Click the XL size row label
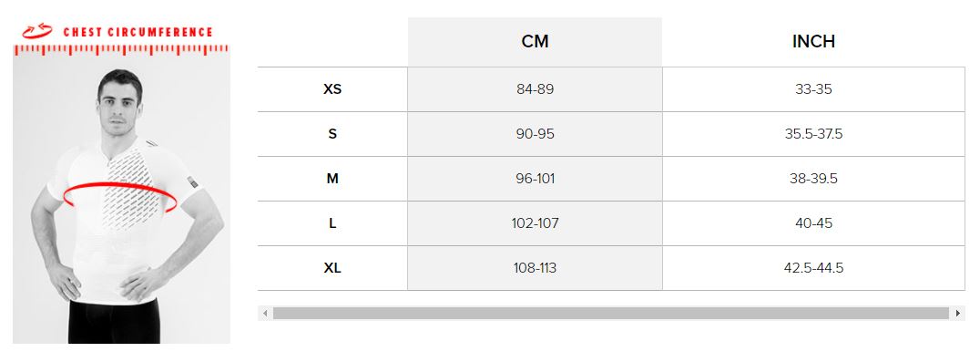The image size is (980, 362). point(332,268)
